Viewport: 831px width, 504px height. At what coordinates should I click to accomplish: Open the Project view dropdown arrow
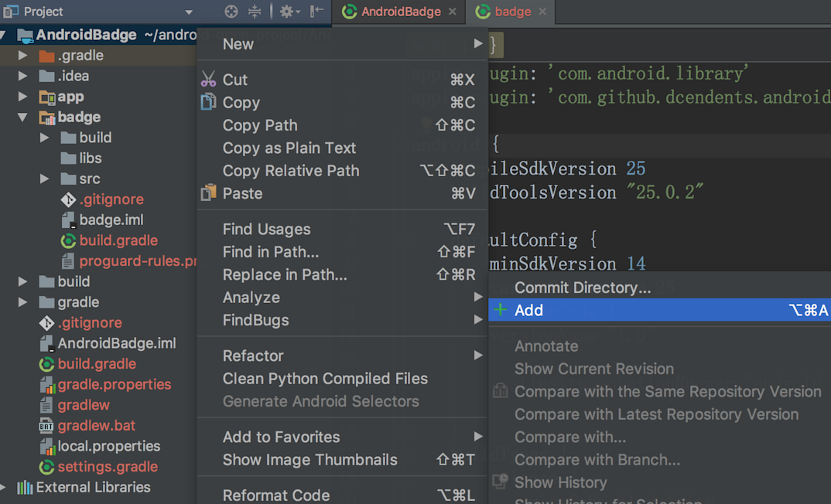189,12
